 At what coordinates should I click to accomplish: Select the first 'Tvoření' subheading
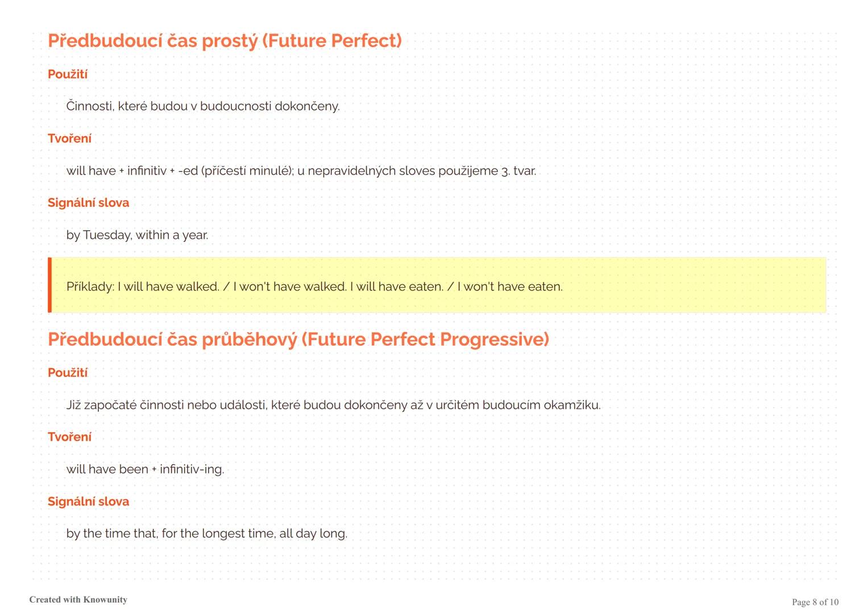point(69,139)
